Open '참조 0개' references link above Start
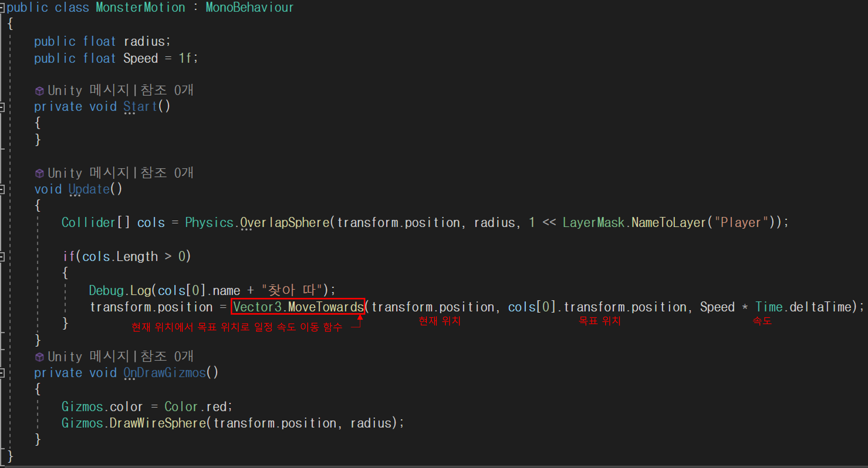 (x=166, y=90)
